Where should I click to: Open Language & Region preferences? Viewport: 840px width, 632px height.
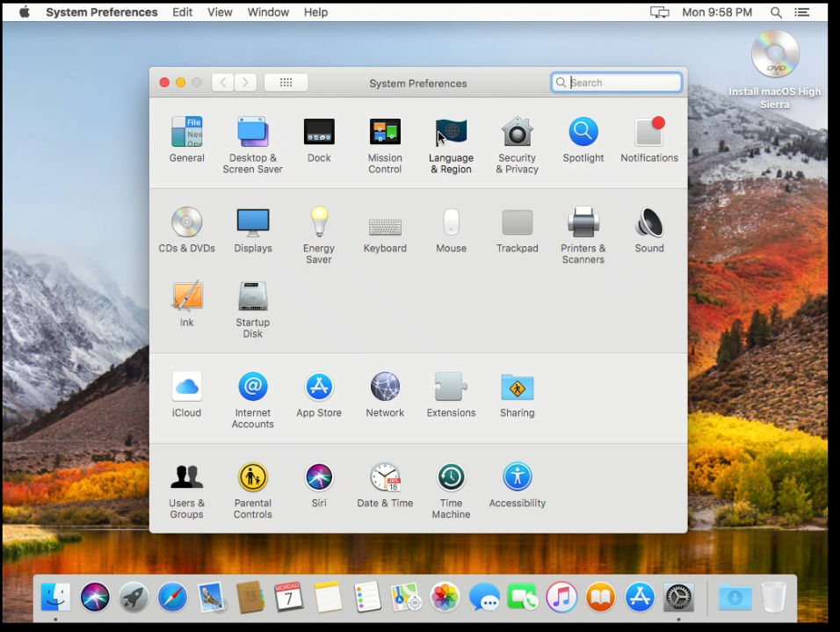pyautogui.click(x=451, y=144)
